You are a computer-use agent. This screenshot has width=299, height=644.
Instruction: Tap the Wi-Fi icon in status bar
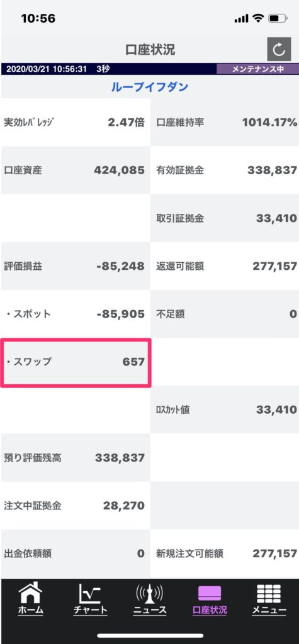pos(258,18)
